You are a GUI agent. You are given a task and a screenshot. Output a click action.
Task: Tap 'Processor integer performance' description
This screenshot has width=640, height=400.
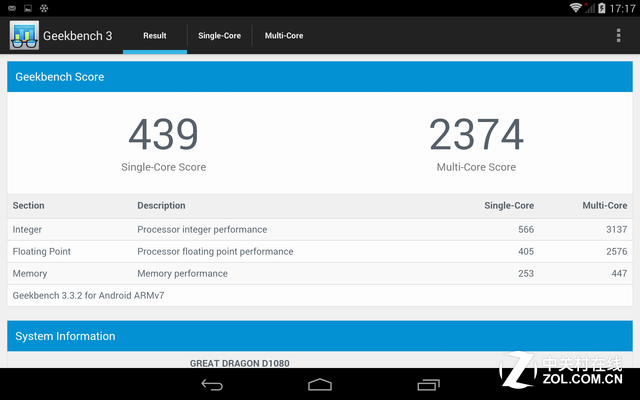202,229
